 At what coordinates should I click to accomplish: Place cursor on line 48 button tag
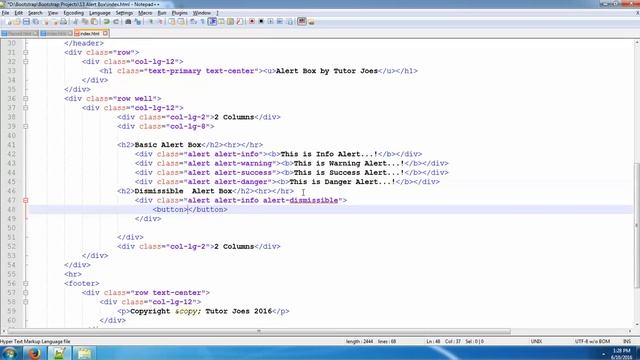tap(190, 209)
